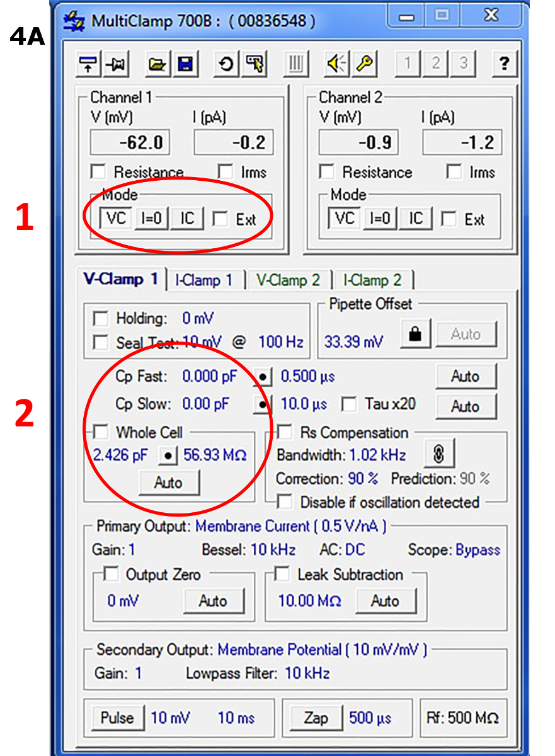Click the Output Zero Auto button

coord(213,601)
